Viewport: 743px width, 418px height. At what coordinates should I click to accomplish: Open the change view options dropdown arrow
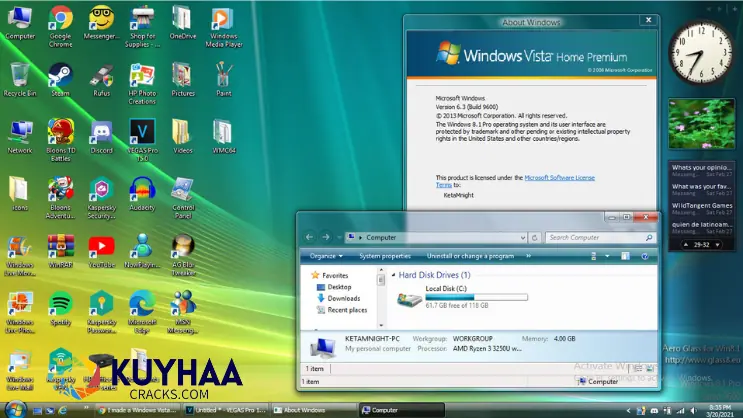608,256
